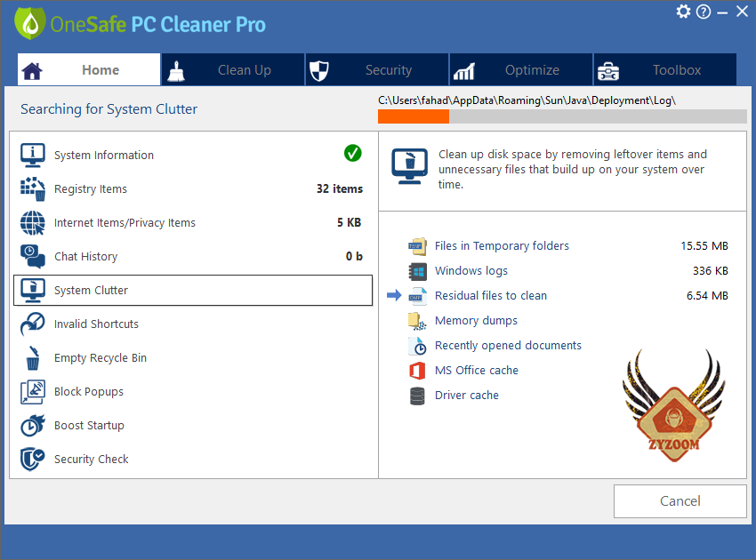Click the MS Office cache label
The width and height of the screenshot is (756, 560).
(477, 370)
